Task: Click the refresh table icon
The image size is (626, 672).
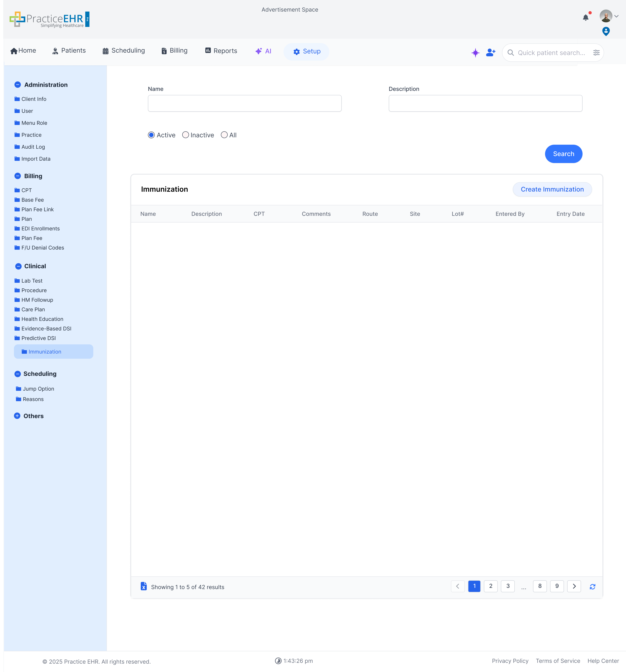Action: pos(593,587)
